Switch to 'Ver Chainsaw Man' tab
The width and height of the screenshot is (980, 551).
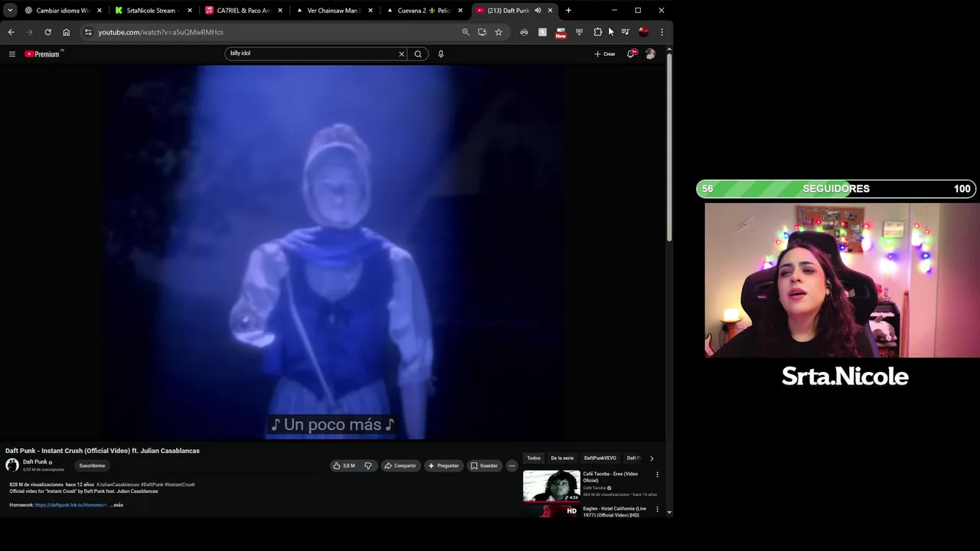click(x=334, y=11)
